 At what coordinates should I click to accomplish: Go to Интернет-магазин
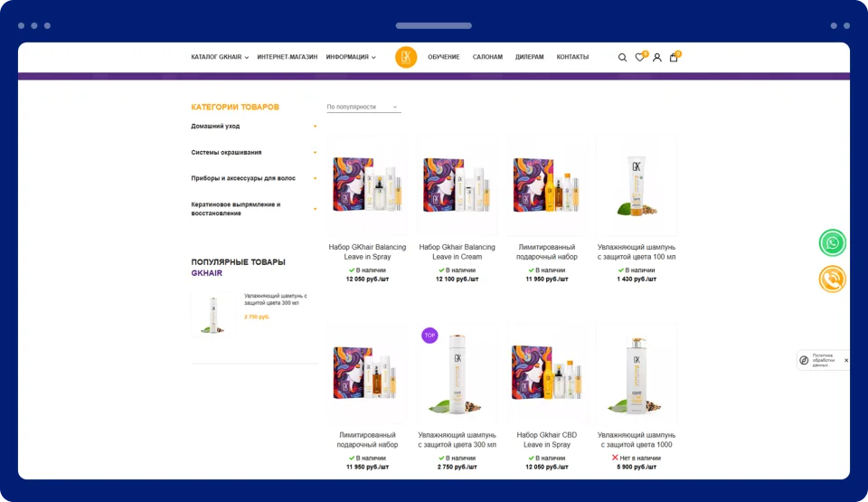[288, 57]
